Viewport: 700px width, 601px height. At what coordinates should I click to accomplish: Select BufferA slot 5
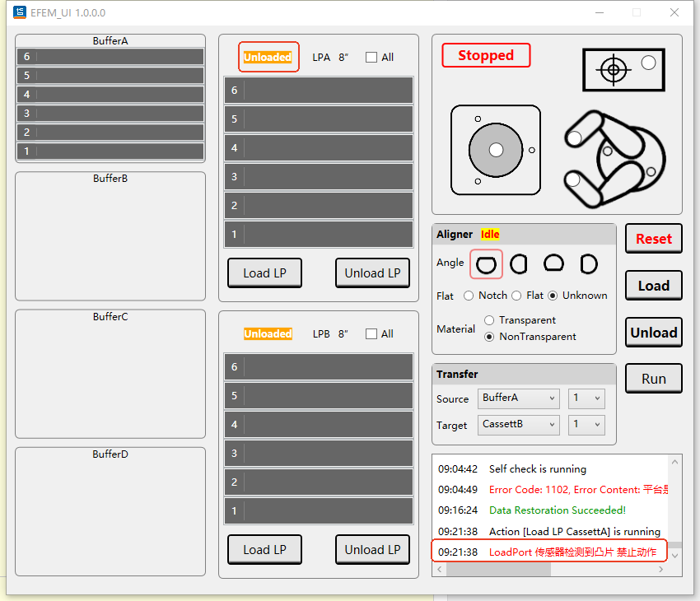click(110, 76)
